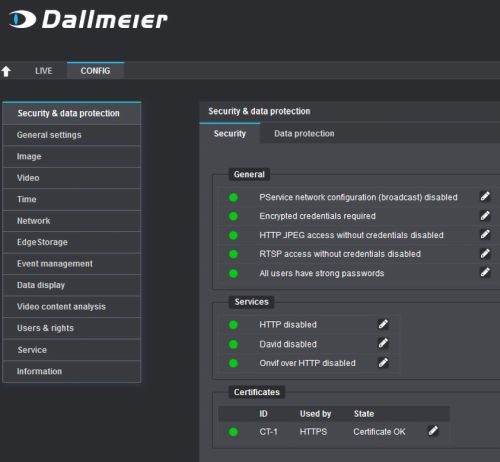Edit David disabled service setting
The width and height of the screenshot is (500, 462).
(x=383, y=343)
